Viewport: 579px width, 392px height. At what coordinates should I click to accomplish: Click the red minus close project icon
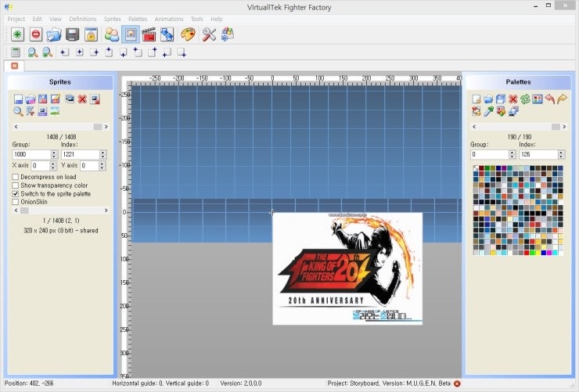(36, 34)
